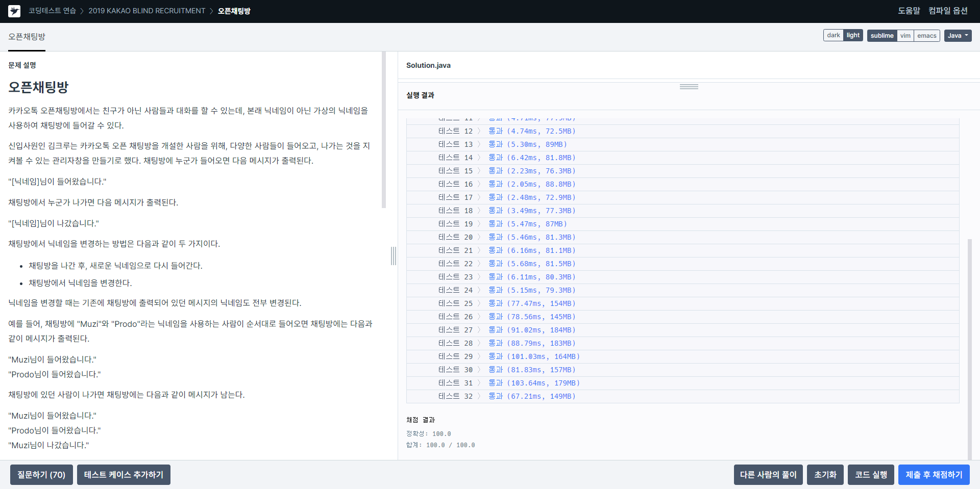Screen dimensions: 980x489
Task: Switch to light theme
Action: (x=853, y=35)
